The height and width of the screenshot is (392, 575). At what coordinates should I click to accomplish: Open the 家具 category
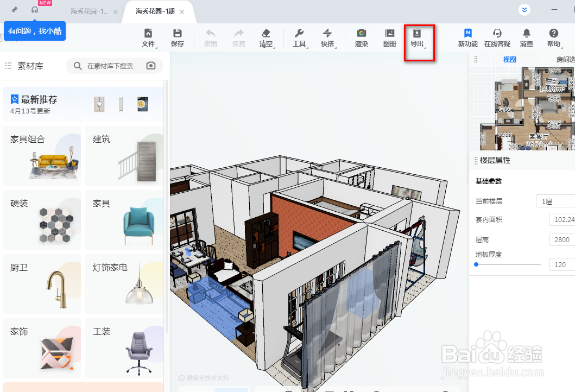[x=124, y=220]
